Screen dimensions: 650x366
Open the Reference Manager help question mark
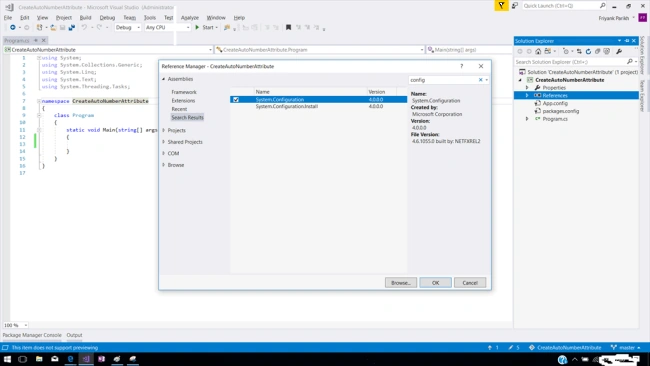461,66
